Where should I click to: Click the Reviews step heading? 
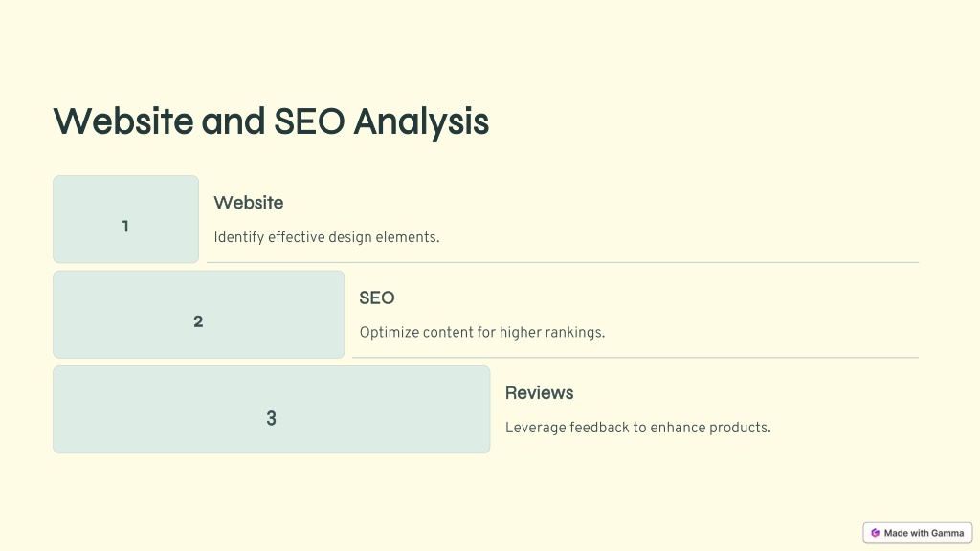(540, 393)
